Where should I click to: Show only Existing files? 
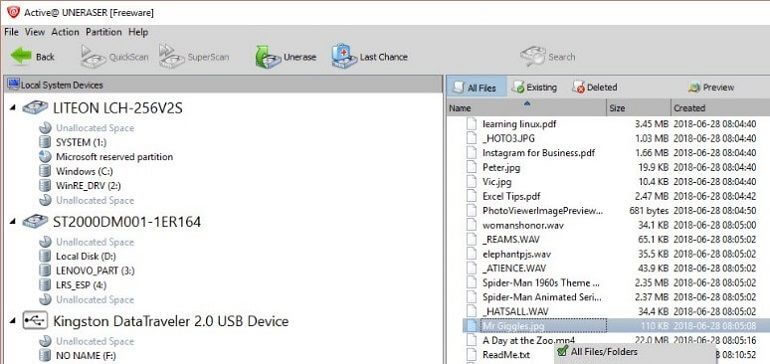(x=534, y=87)
